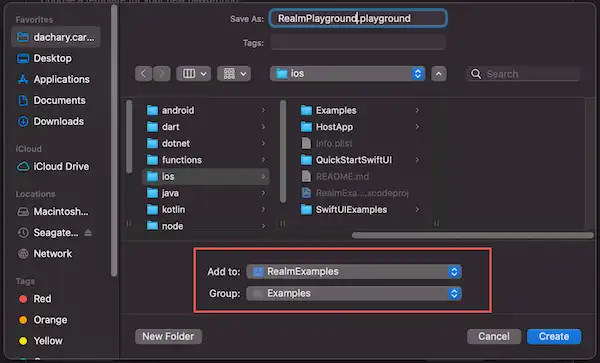Click the Create button
600x363 pixels.
(554, 337)
